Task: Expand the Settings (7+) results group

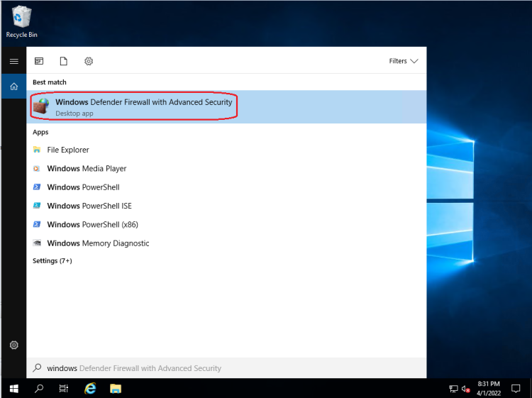Action: (x=52, y=260)
